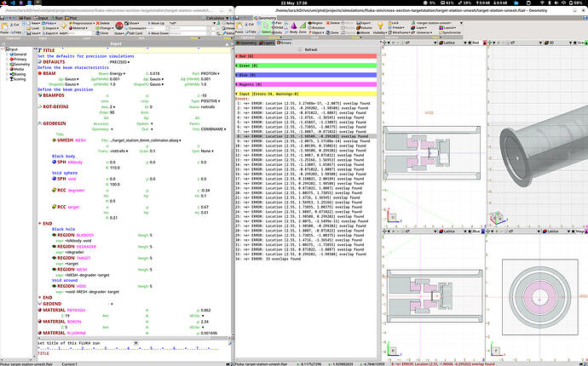Click the Search field in Input toolbar
Image resolution: width=588 pixels, height=366 pixels.
click(x=189, y=28)
